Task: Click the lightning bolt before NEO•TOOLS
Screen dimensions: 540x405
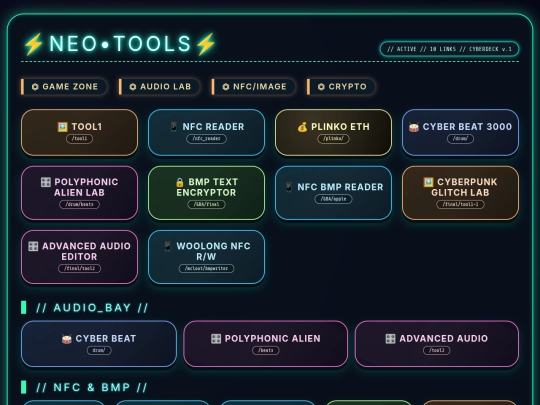Action: pos(33,44)
